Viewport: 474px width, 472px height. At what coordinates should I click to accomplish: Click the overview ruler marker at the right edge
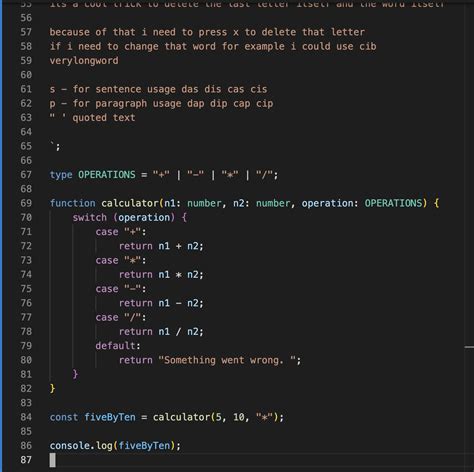pos(469,347)
